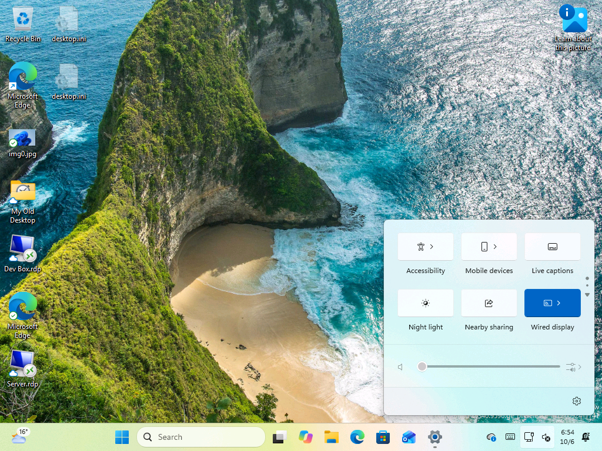Open Microsoft Store from the taskbar
Image resolution: width=602 pixels, height=451 pixels.
383,437
